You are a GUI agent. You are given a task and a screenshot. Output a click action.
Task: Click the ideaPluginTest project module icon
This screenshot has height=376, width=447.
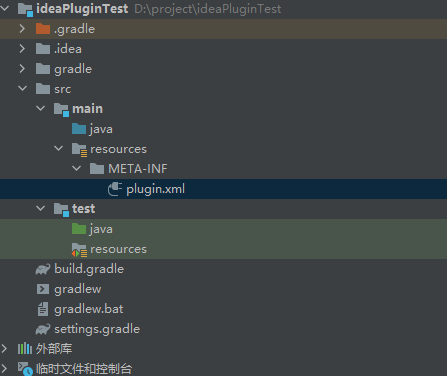click(x=25, y=9)
